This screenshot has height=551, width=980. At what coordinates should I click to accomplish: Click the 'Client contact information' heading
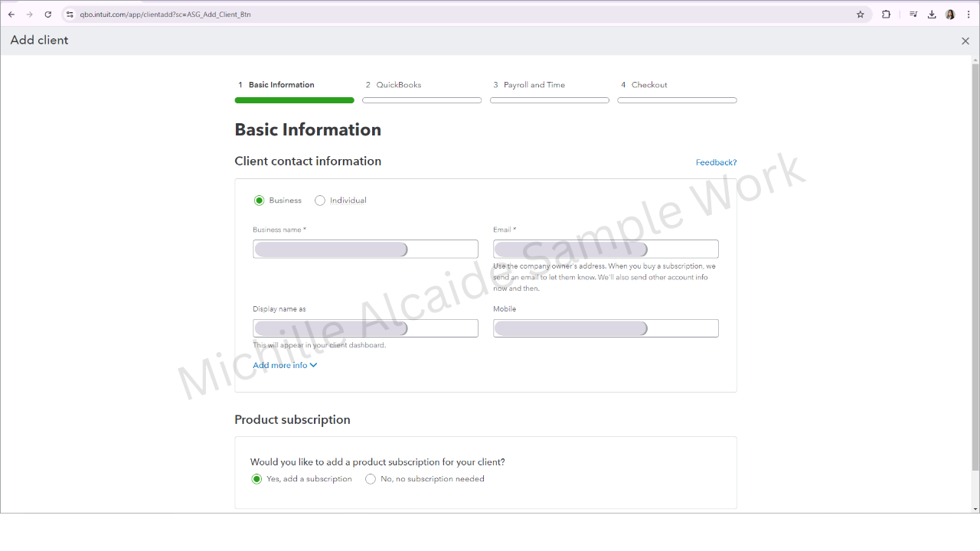coord(308,161)
